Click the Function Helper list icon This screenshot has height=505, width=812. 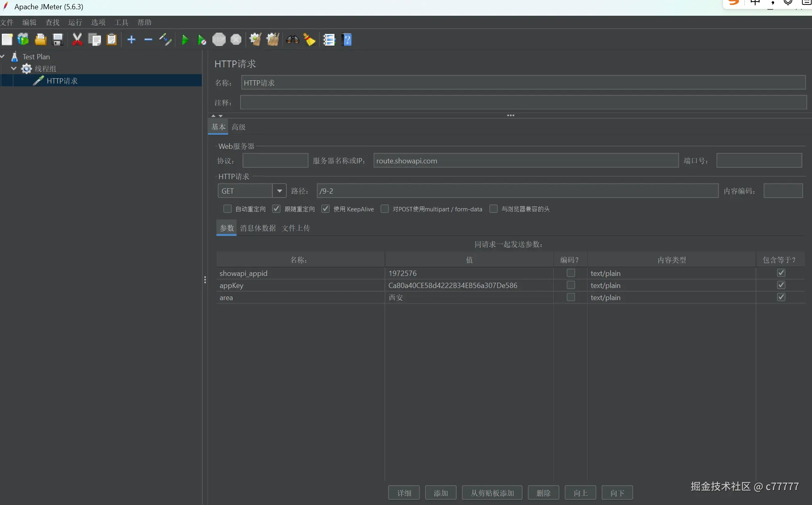point(329,40)
